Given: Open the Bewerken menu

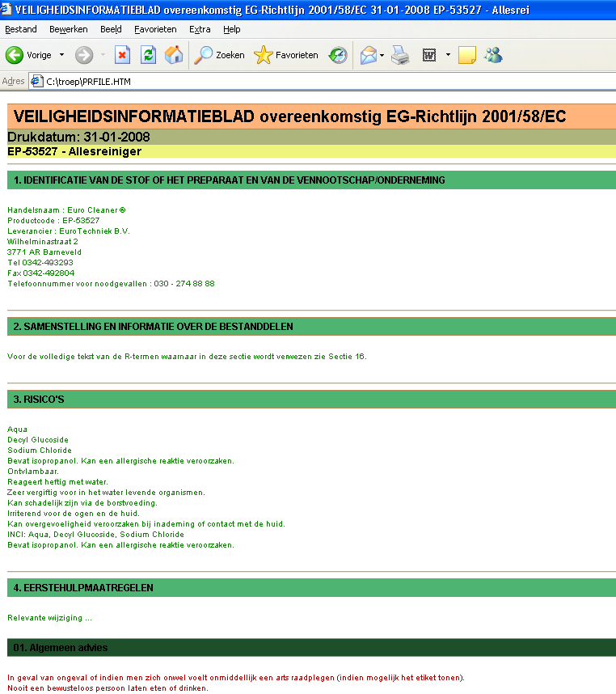Looking at the screenshot, I should coord(69,29).
